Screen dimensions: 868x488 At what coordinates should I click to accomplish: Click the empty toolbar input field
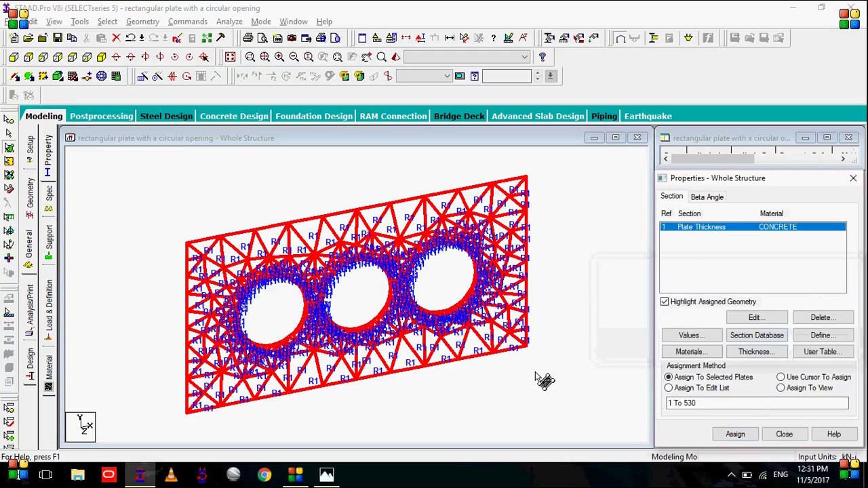point(507,76)
